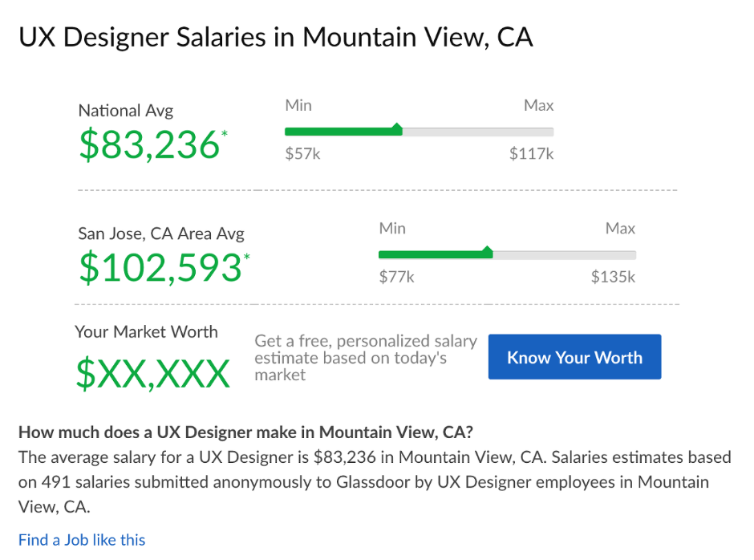
Task: Click the How much does a UX Designer make heading
Action: [x=245, y=432]
